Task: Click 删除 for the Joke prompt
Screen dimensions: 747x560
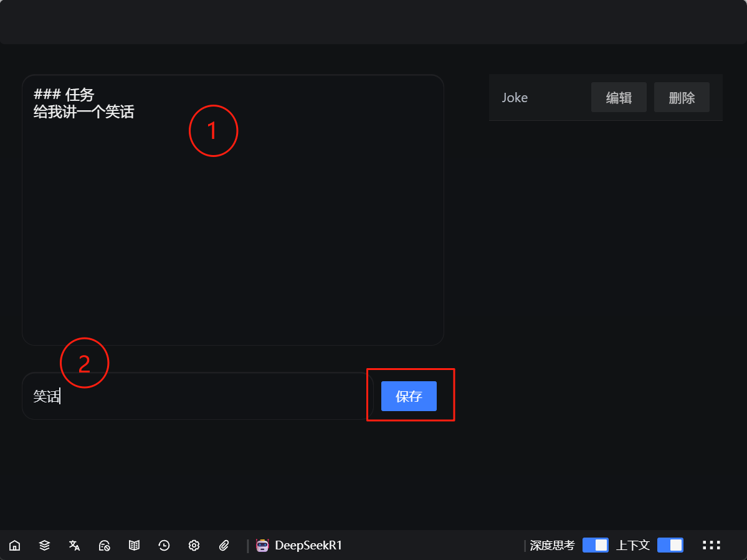Action: [682, 98]
